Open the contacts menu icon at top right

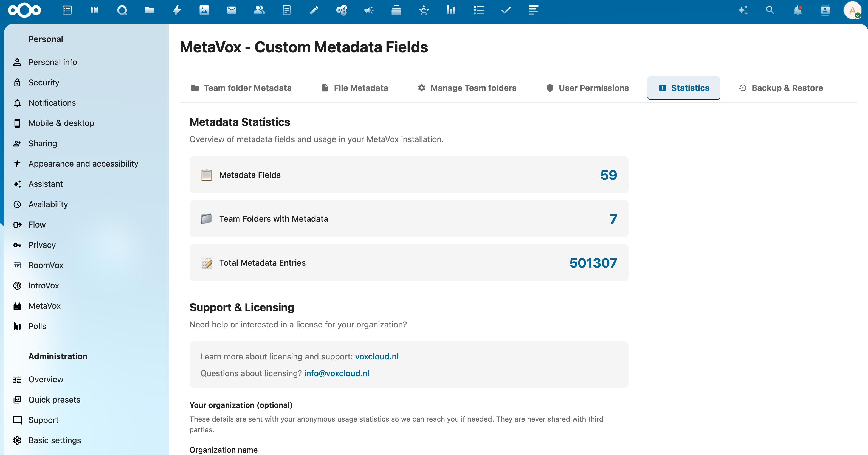pyautogui.click(x=825, y=10)
